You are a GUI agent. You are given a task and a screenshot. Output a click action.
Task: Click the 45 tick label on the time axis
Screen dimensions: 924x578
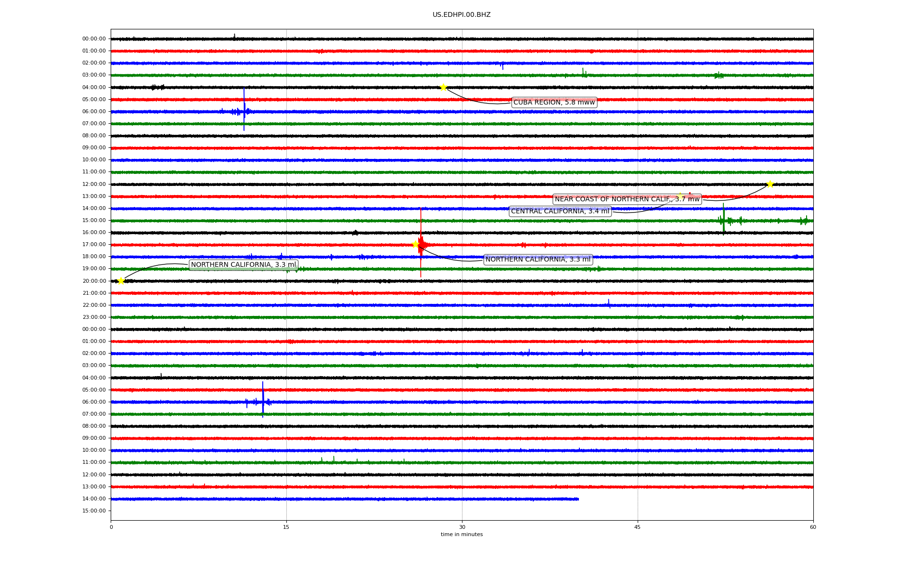pos(637,527)
